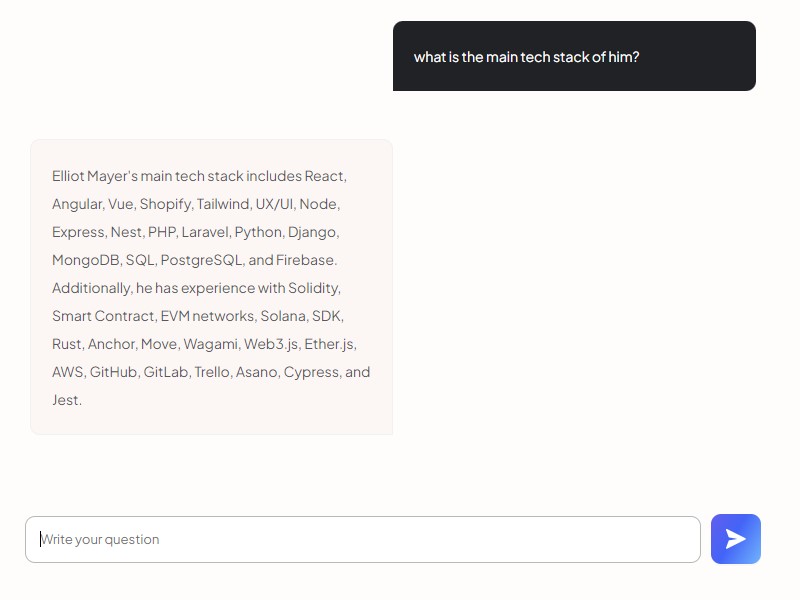This screenshot has width=800, height=600.
Task: Click the word "Additionally" in the reply
Action: click(x=91, y=288)
